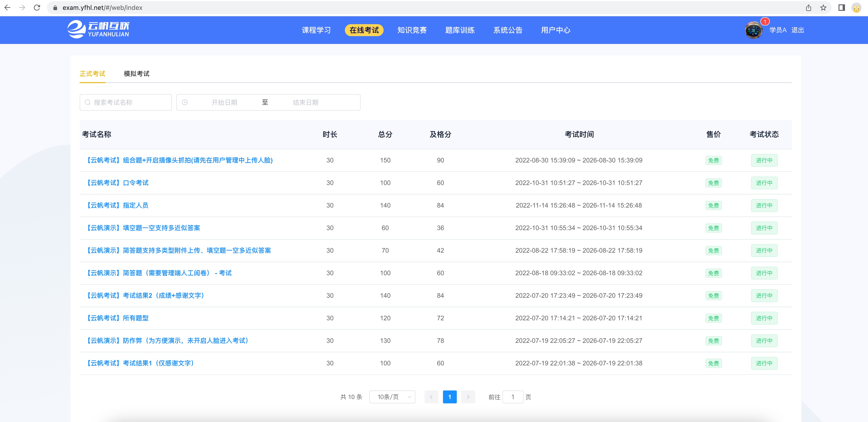Screen dimensions: 868x422
Task: Click the 前往 page number input
Action: click(513, 397)
